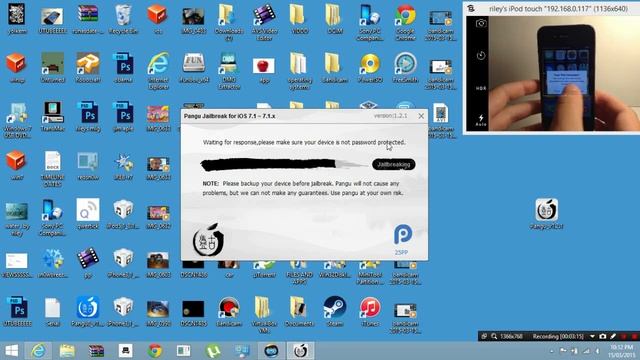Close the Pangu Jailbreak window

pos(421,116)
